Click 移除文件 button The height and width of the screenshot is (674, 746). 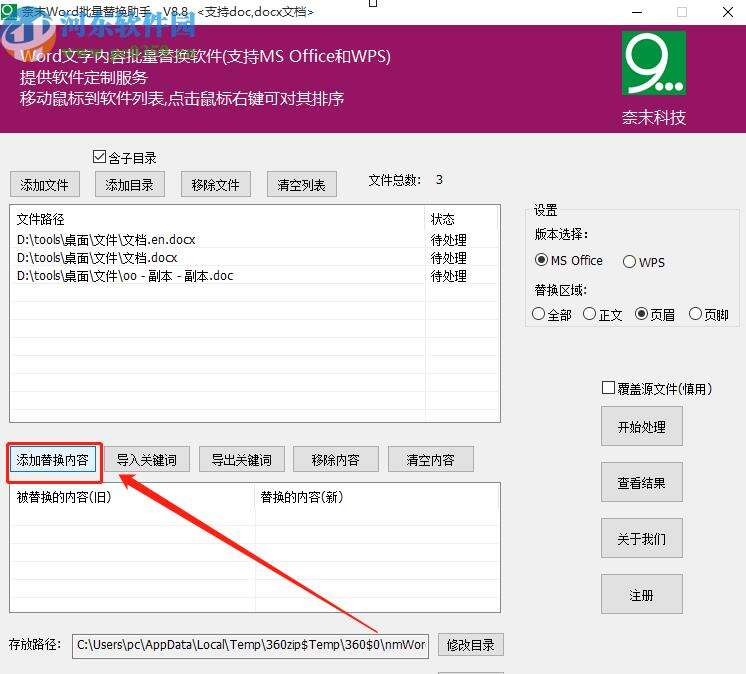(216, 185)
